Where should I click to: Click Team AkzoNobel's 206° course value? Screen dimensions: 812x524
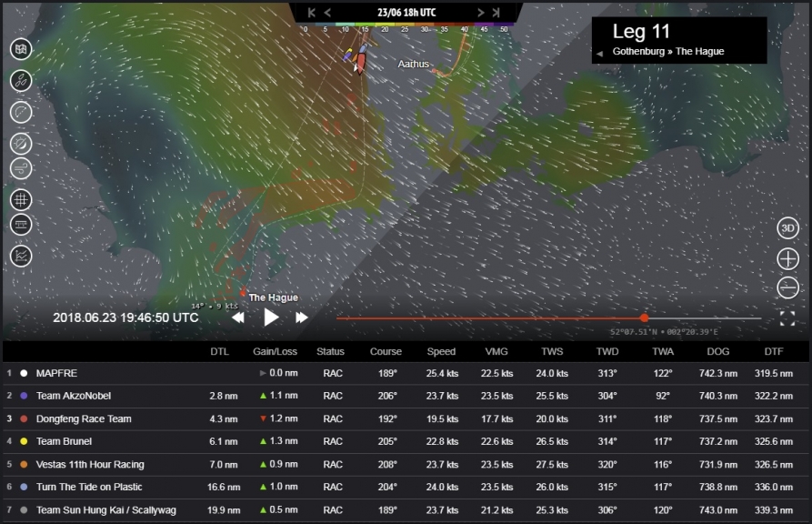(387, 396)
